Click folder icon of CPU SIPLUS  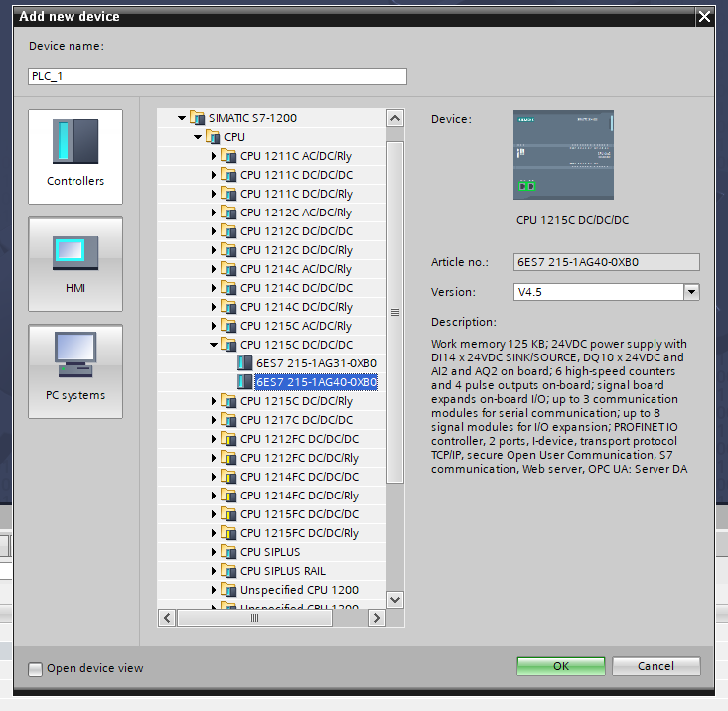tap(228, 552)
